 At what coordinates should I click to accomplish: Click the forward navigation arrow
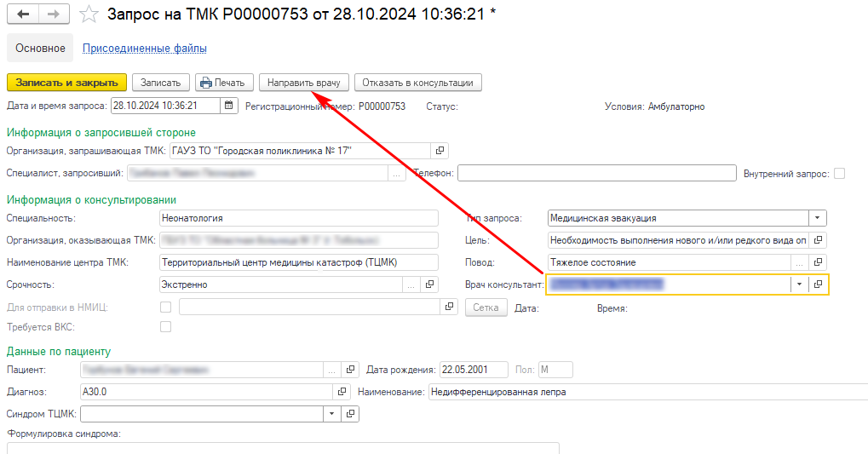click(54, 14)
